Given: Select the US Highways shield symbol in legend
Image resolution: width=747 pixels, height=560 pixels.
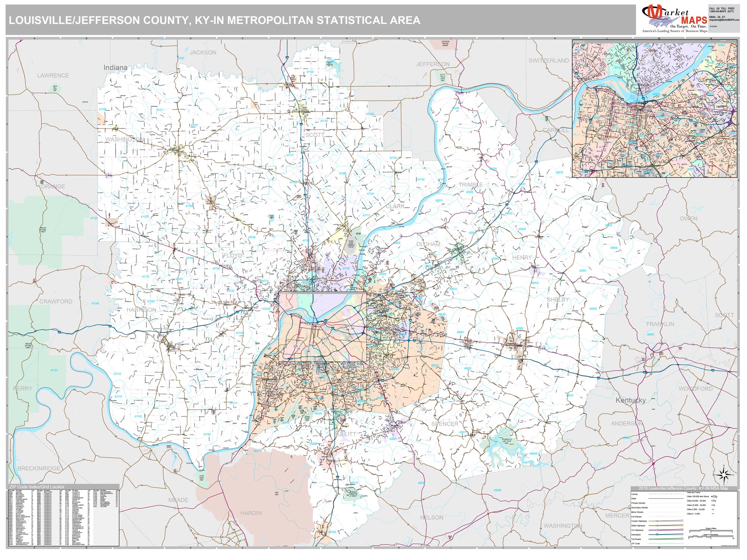Looking at the screenshot, I should pos(657,530).
